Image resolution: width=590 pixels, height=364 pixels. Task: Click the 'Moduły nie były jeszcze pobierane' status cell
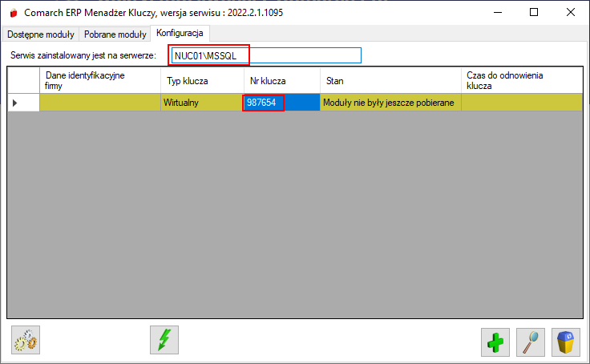[x=390, y=103]
